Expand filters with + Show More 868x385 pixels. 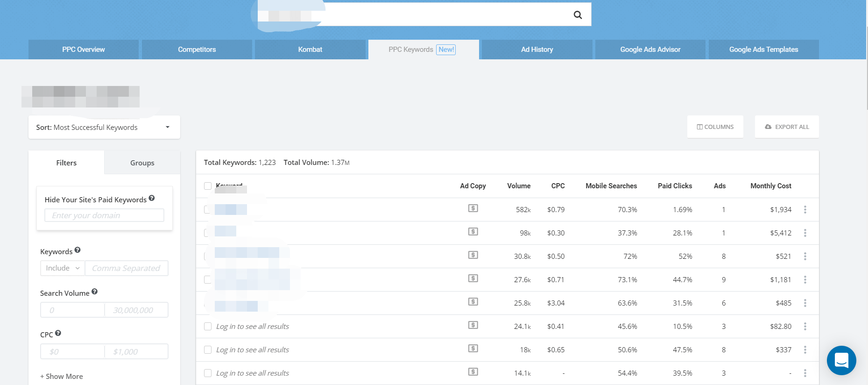coord(62,377)
